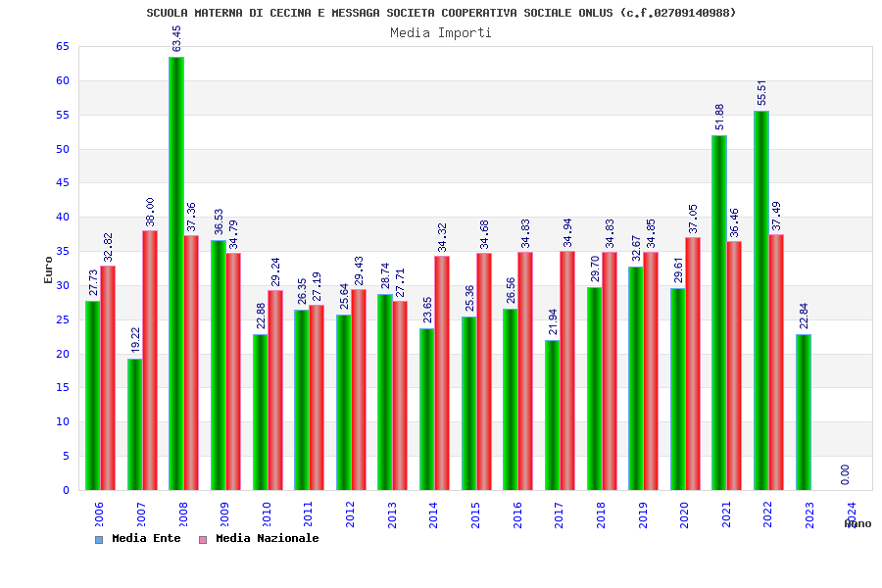
Task: Click the Media Importi subtitle
Action: point(441,32)
